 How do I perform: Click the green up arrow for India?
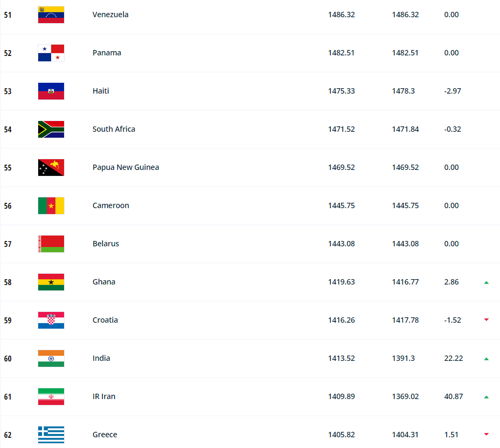[486, 359]
